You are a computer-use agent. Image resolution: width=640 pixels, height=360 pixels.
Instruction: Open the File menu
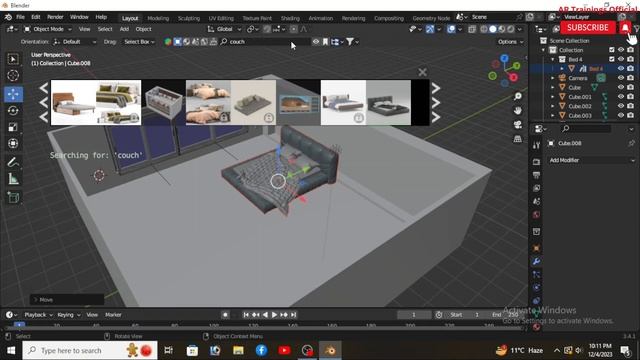(x=20, y=17)
